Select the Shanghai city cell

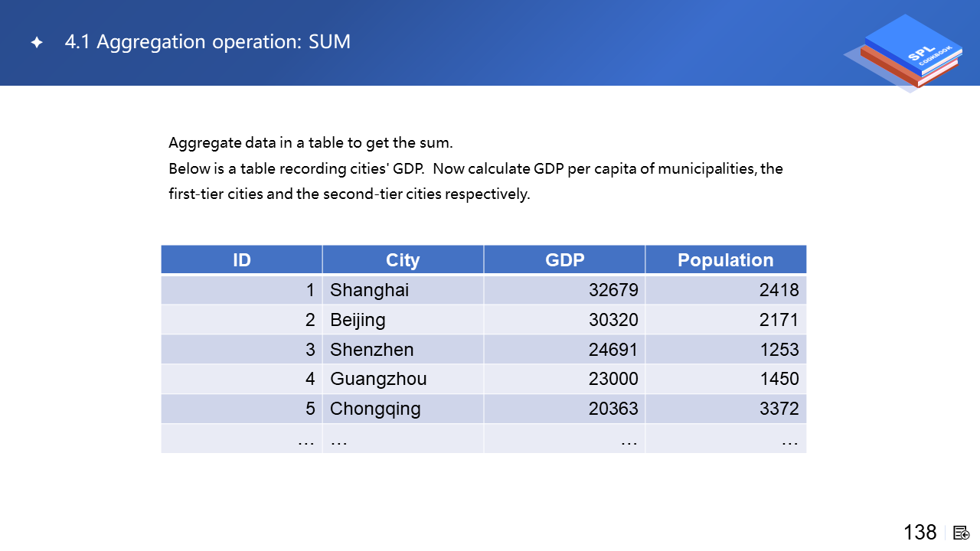pos(369,290)
